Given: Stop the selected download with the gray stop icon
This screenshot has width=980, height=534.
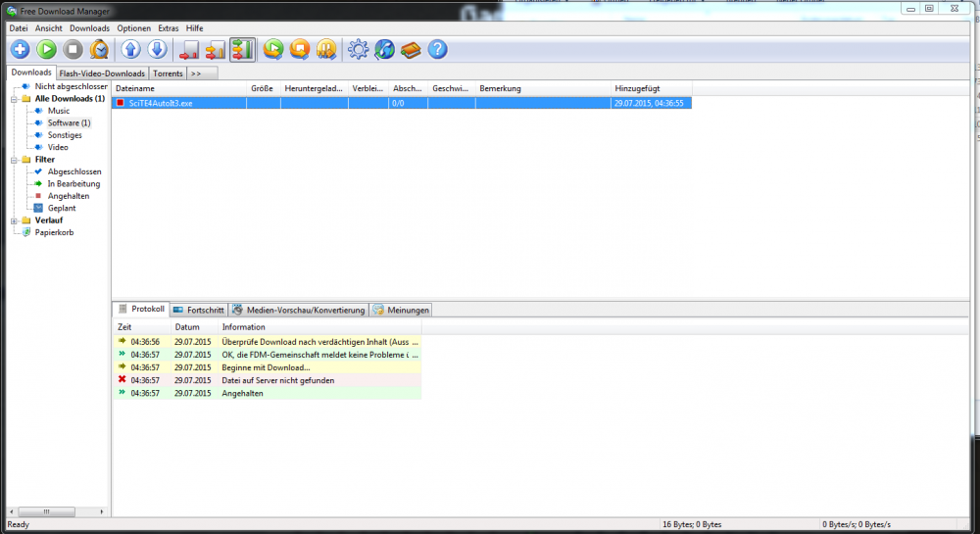Looking at the screenshot, I should pos(73,49).
